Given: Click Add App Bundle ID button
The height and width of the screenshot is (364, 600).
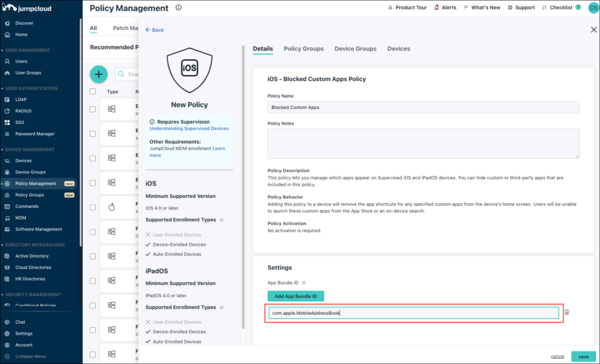Looking at the screenshot, I should click(x=296, y=297).
